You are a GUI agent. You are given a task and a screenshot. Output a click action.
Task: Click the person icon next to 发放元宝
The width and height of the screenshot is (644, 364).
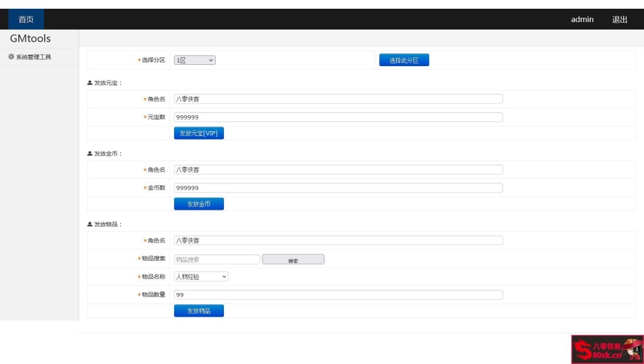click(x=90, y=82)
